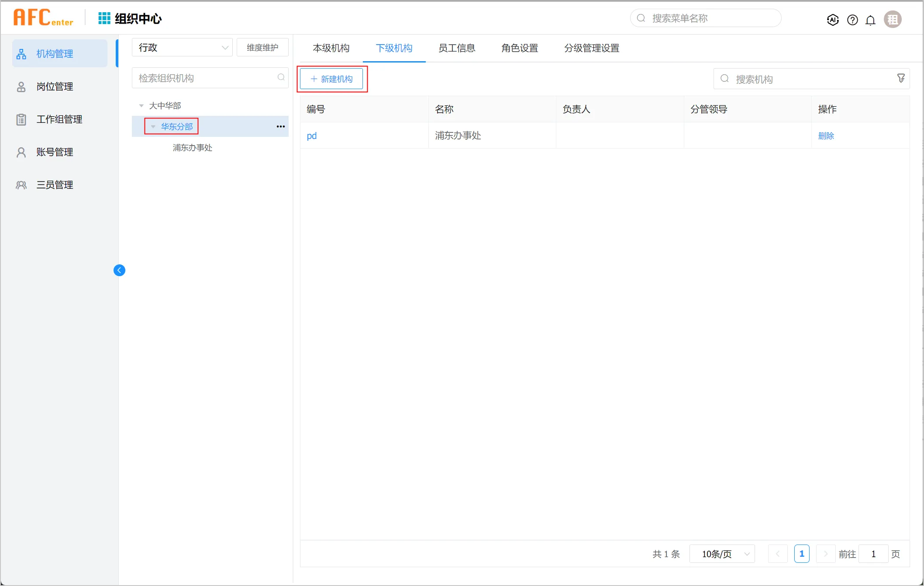Switch to the 分级管理设置 tab
This screenshot has height=586, width=924.
tap(591, 48)
